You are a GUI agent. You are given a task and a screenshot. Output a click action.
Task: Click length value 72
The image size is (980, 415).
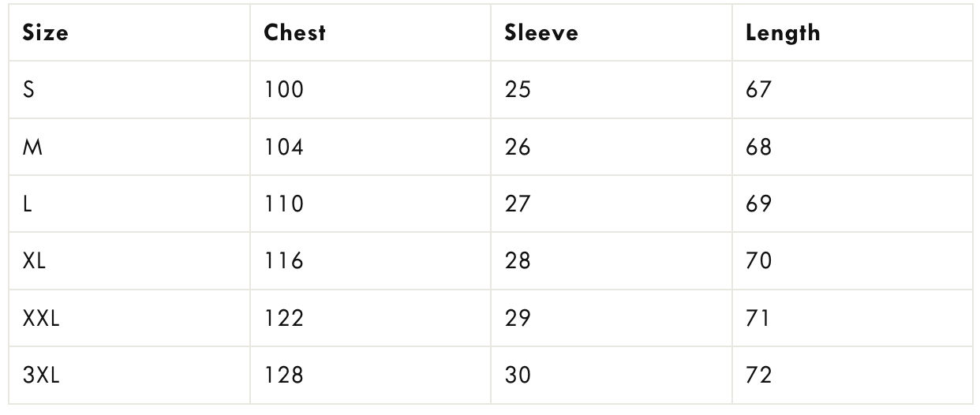pos(758,376)
